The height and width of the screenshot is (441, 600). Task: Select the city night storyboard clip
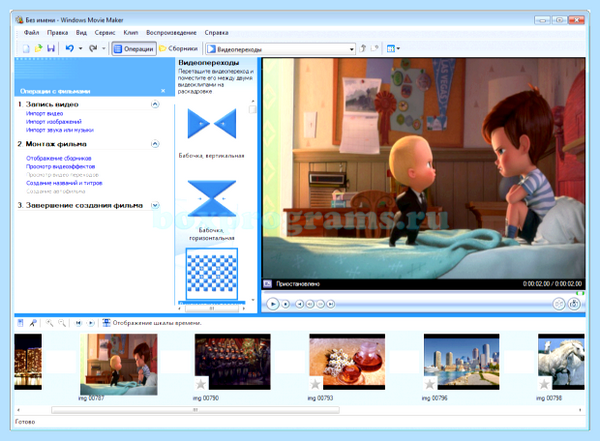tap(28, 362)
